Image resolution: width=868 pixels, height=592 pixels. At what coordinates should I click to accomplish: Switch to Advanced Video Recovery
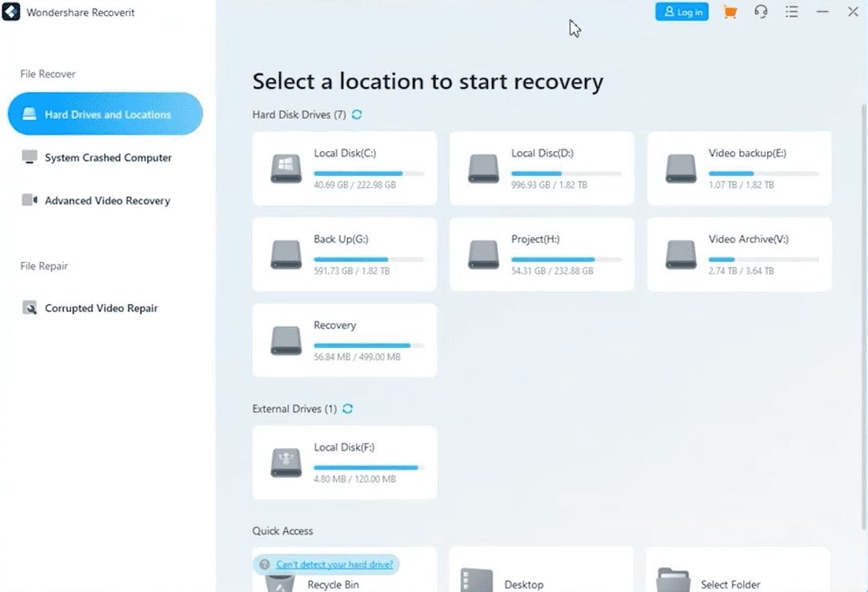tap(106, 201)
